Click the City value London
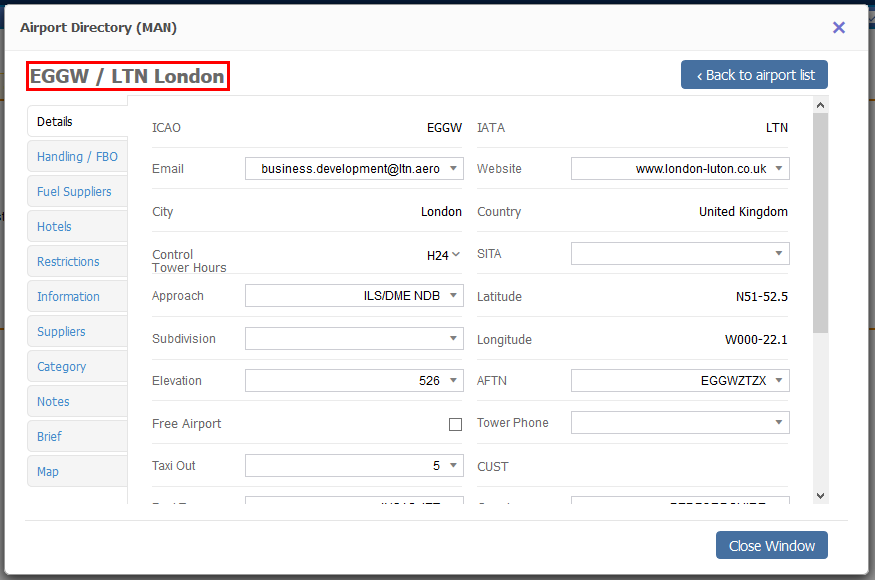Screen dimensions: 875x580 pyautogui.click(x=441, y=212)
